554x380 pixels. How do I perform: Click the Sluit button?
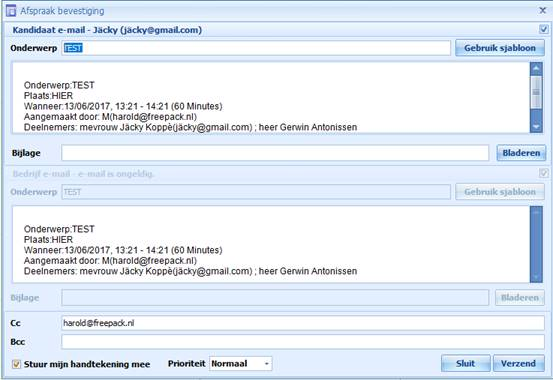point(466,363)
